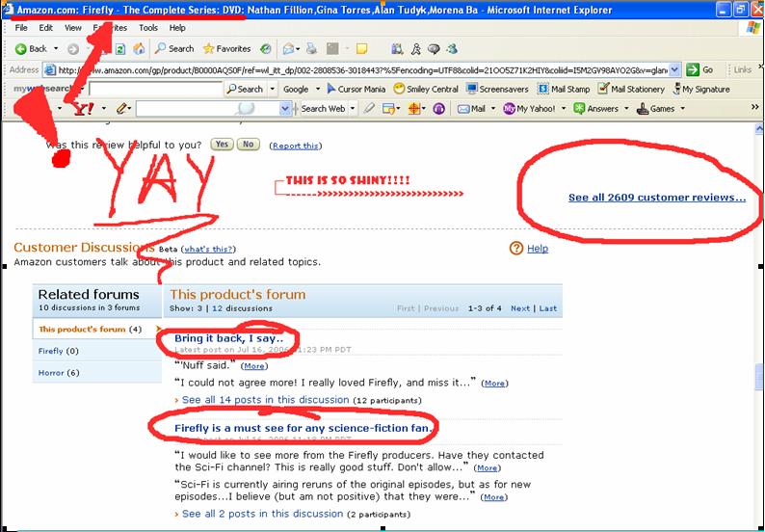Click the page vertical scrollbar thumb
The image size is (765, 532).
[x=759, y=378]
